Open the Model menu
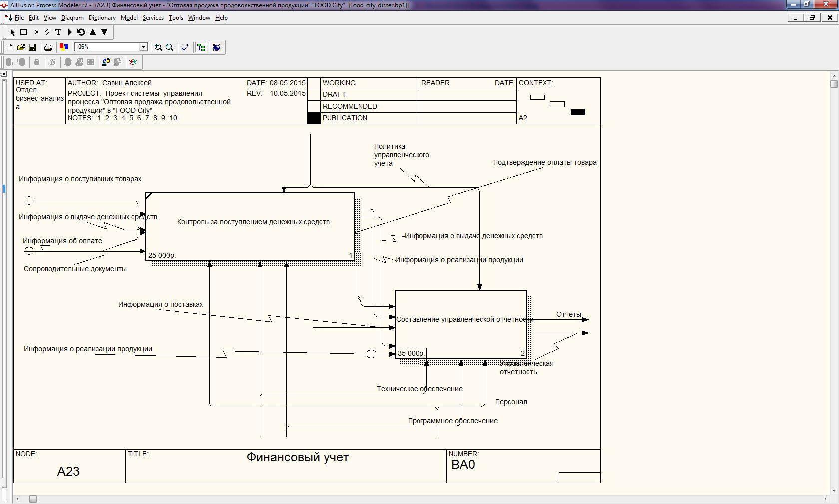Screen dimensions: 839x504 (x=129, y=18)
